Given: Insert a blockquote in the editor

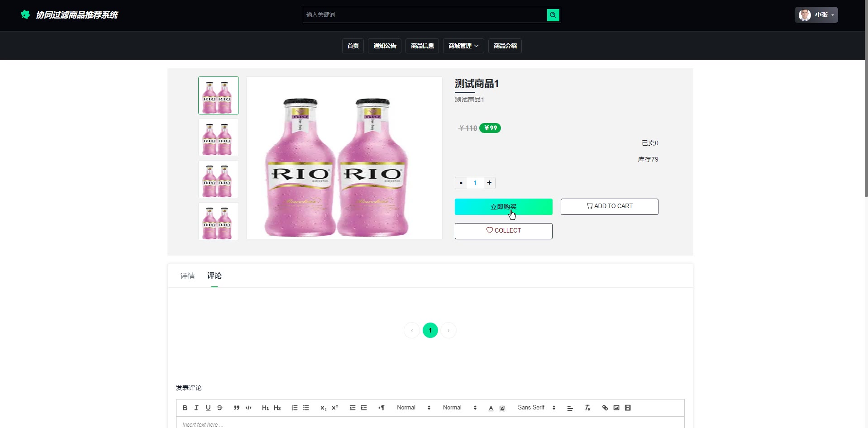Looking at the screenshot, I should point(237,408).
